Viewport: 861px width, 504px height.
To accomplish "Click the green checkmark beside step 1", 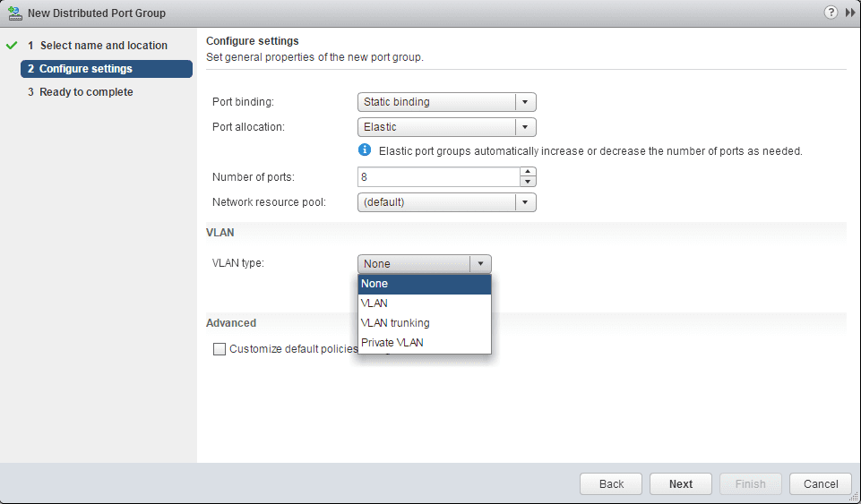I will pos(12,46).
